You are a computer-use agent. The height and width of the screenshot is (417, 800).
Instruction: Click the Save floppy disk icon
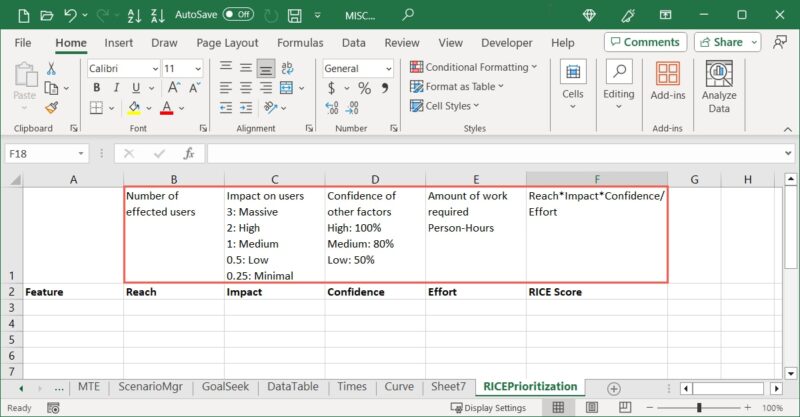click(294, 15)
